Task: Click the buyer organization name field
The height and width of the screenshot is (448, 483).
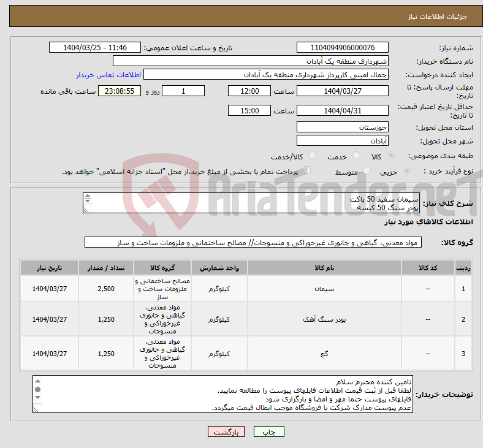Action: (251, 61)
